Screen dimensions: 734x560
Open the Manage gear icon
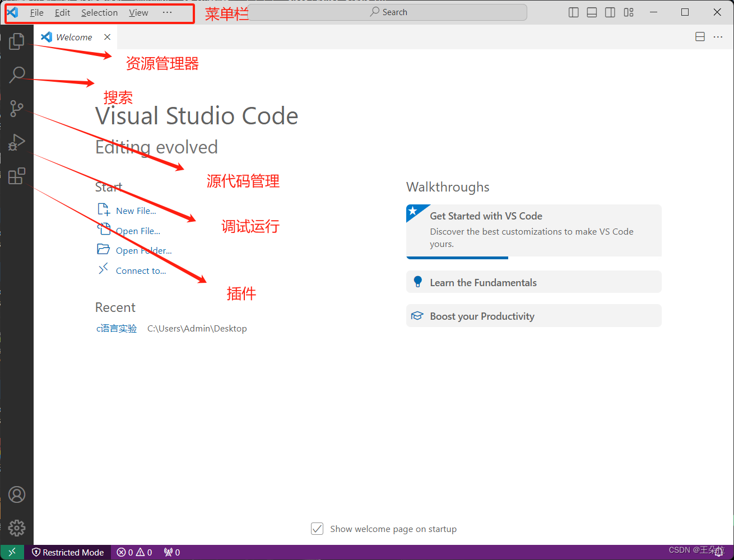pyautogui.click(x=17, y=528)
